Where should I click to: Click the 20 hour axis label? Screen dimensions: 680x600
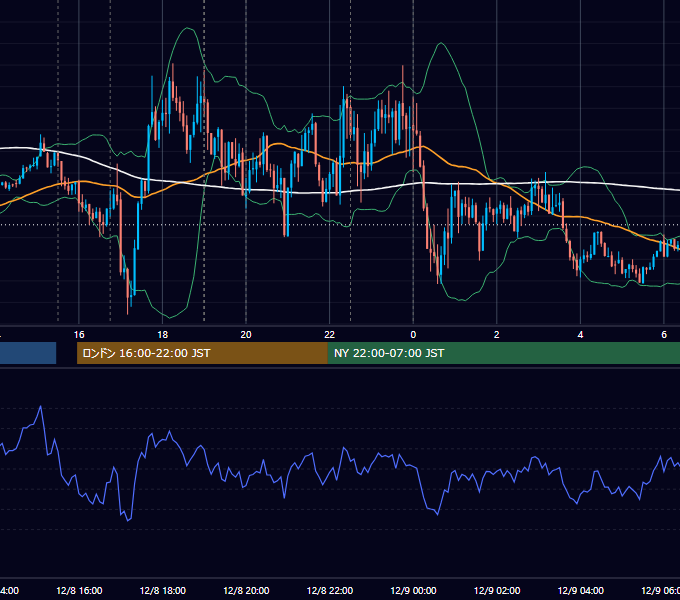pyautogui.click(x=246, y=335)
